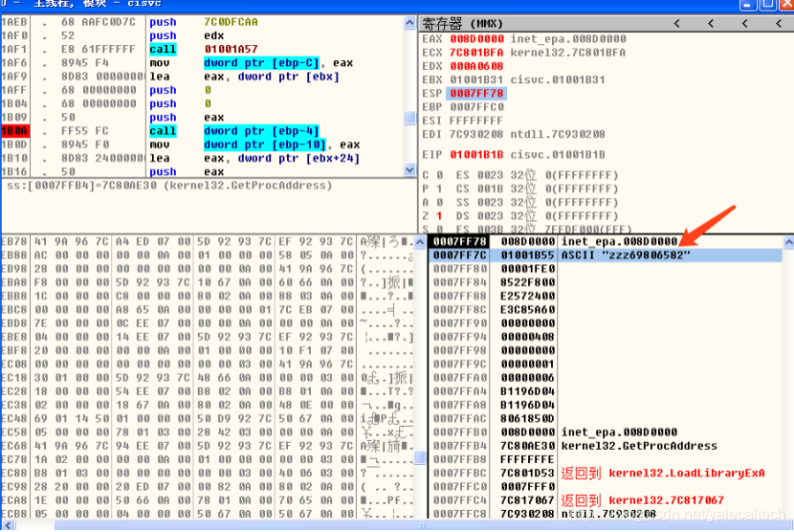Screen dimensions: 794x532
Task: Click the Z flag value in registers
Action: [x=439, y=216]
